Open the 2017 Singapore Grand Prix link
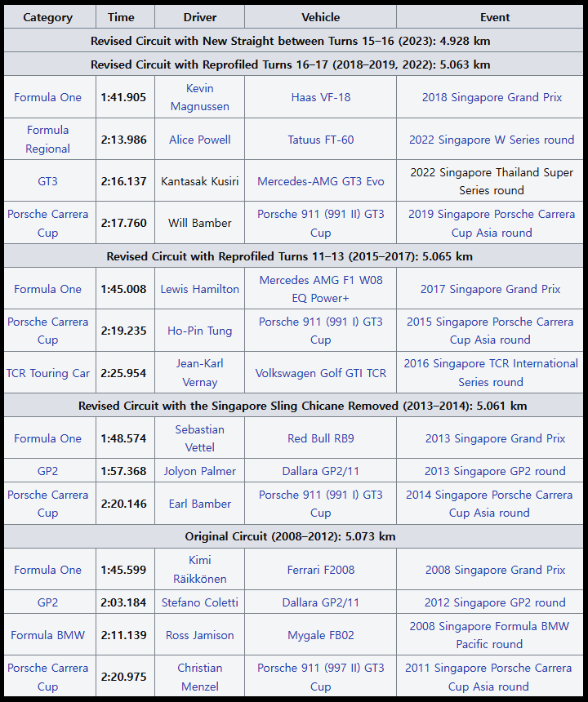 point(490,289)
